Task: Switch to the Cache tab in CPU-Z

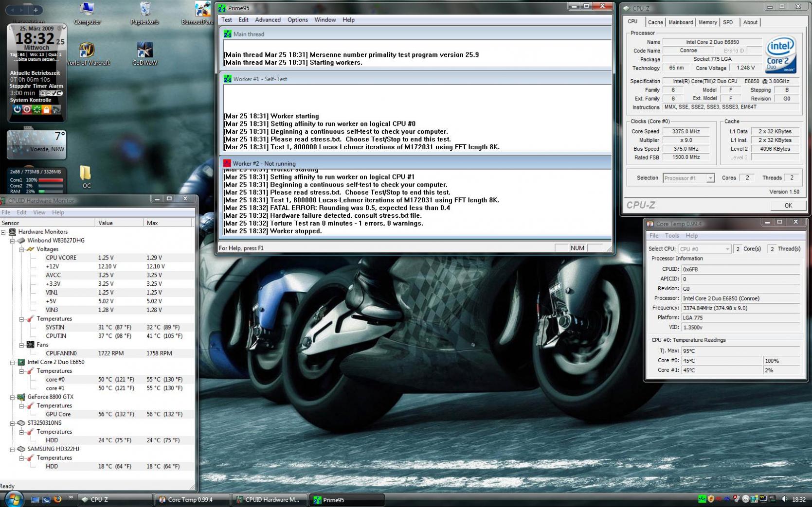Action: [x=655, y=22]
